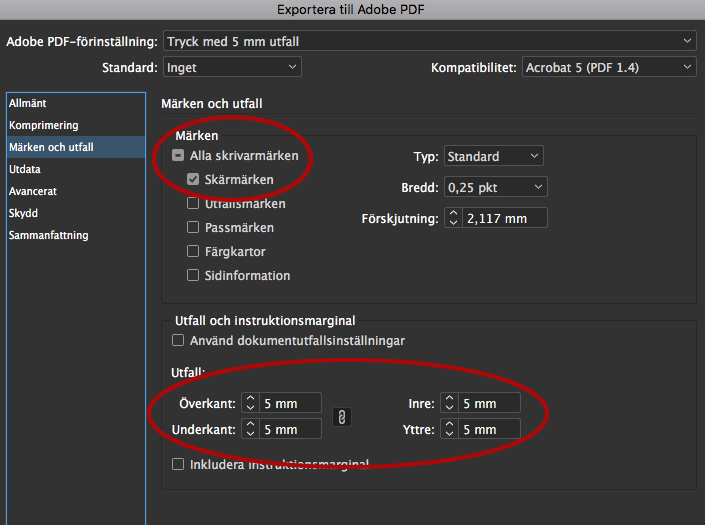Check Inkludera instruktionsmarginal checkbox
705x525 pixels.
point(178,464)
